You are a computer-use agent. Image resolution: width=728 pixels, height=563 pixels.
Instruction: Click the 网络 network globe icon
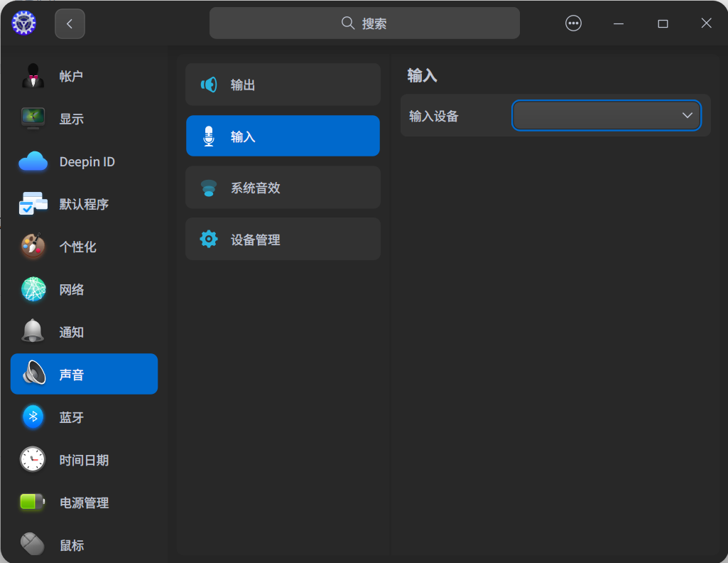tap(32, 289)
